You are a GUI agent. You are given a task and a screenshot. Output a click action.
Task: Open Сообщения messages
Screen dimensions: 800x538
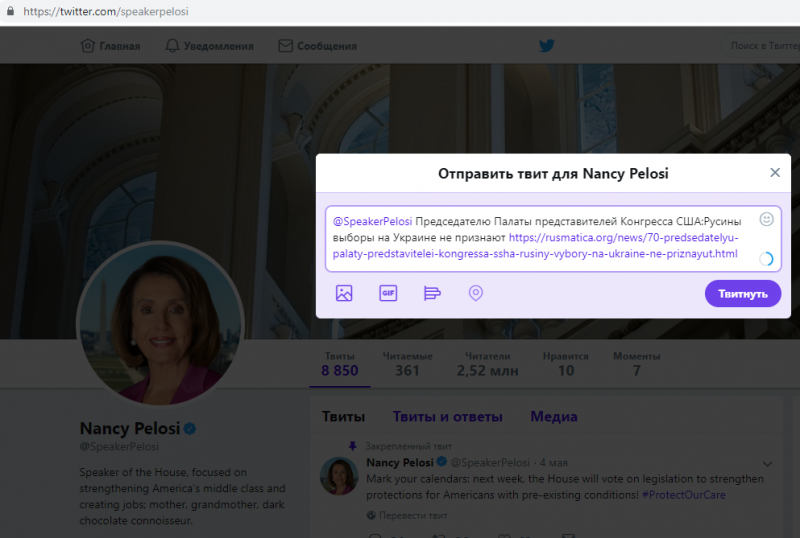[317, 46]
